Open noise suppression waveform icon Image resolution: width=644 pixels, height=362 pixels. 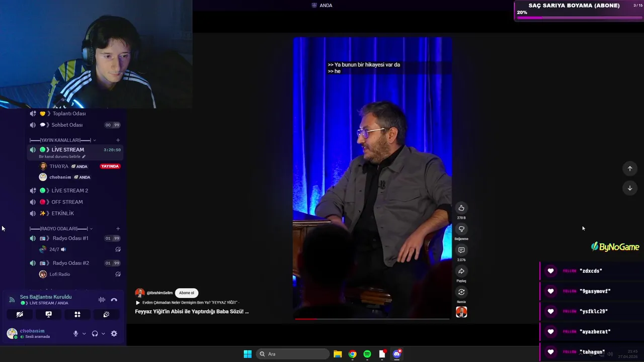point(102,300)
